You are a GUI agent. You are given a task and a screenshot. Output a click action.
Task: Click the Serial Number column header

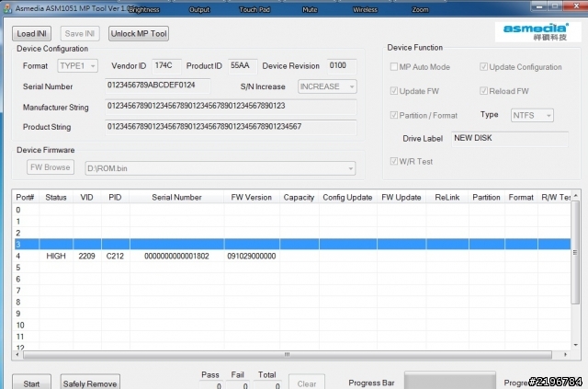point(176,198)
